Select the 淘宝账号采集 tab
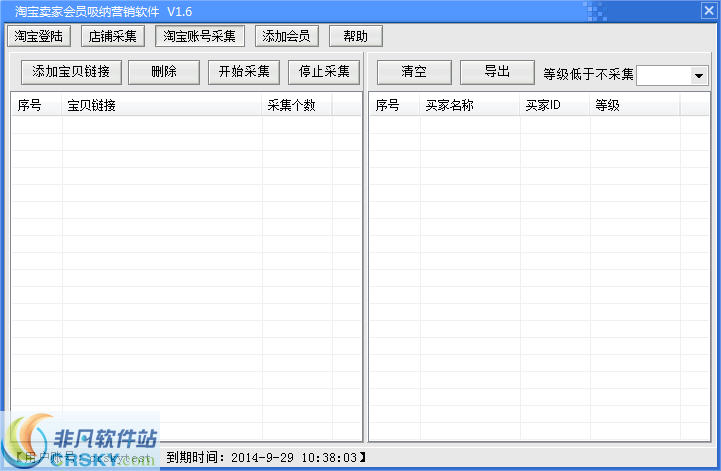The height and width of the screenshot is (471, 721). pos(200,36)
